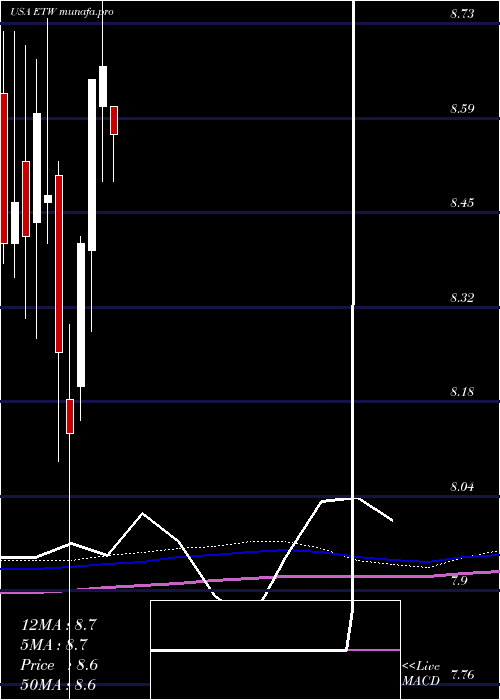
Task: Click the 8.45 price axis label
Action: [462, 203]
